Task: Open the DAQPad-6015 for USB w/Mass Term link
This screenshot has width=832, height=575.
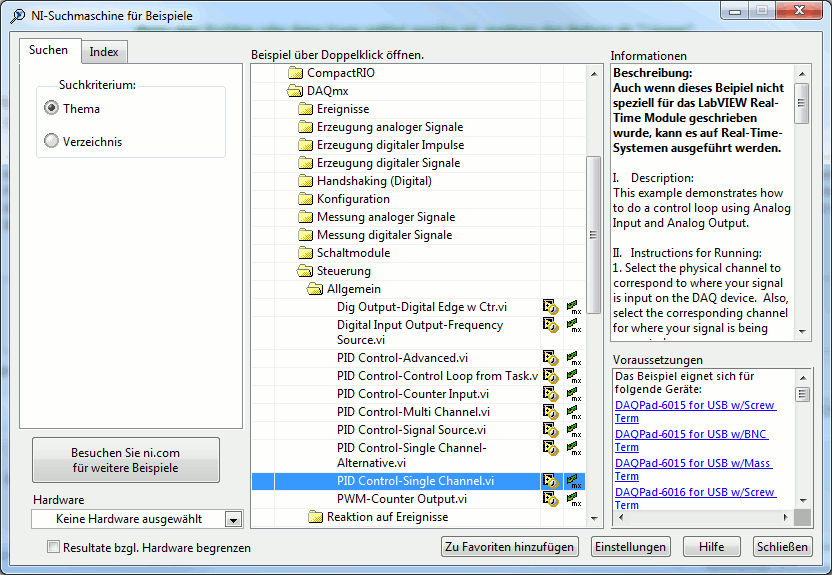Action: point(692,469)
